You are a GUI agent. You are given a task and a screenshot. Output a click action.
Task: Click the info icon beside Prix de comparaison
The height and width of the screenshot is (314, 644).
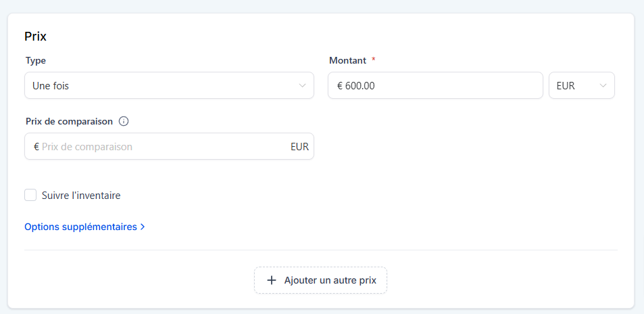tap(124, 122)
